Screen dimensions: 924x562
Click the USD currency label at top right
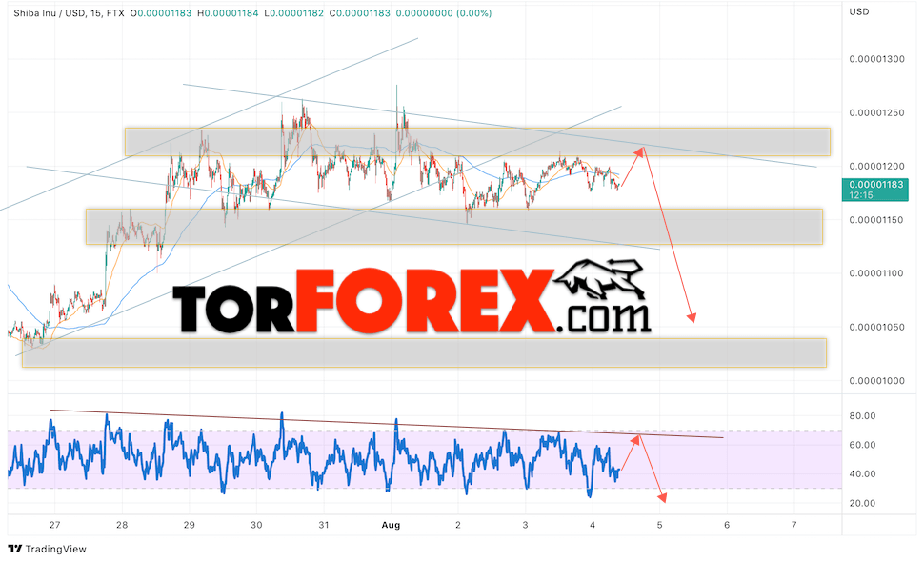click(x=858, y=11)
